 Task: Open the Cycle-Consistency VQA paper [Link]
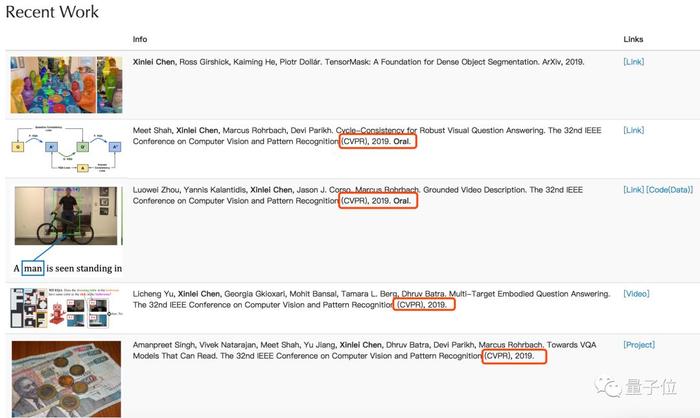pos(633,130)
